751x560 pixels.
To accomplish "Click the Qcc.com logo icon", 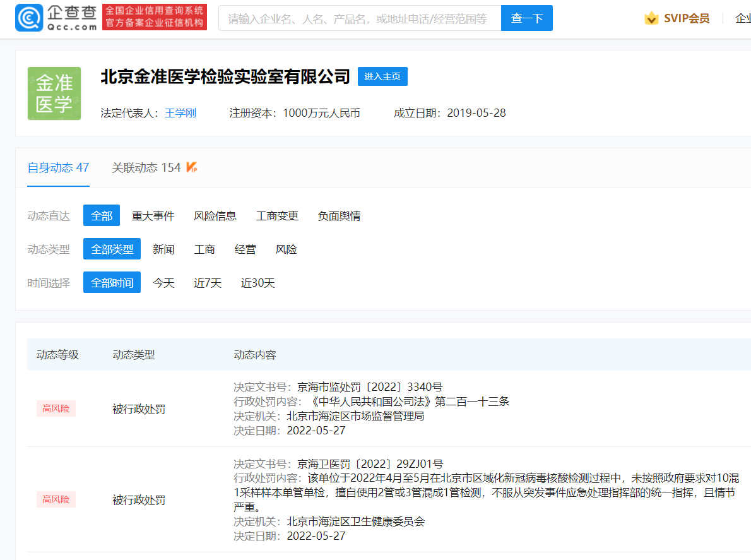I will [29, 18].
